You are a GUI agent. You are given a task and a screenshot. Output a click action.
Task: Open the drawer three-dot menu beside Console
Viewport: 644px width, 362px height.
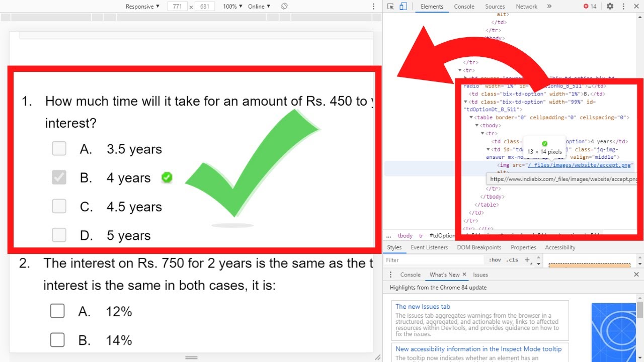pyautogui.click(x=391, y=275)
